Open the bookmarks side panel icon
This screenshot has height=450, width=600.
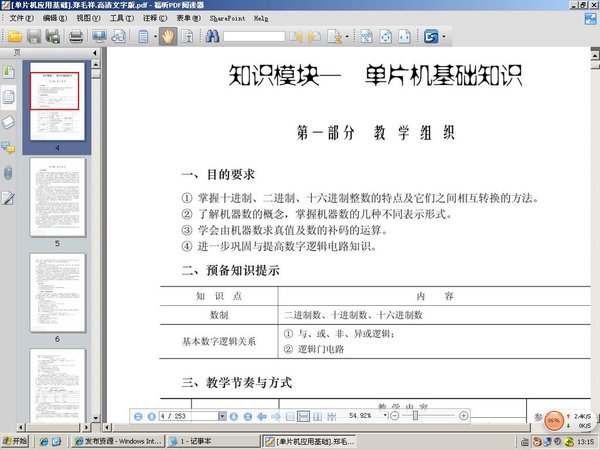click(x=8, y=72)
